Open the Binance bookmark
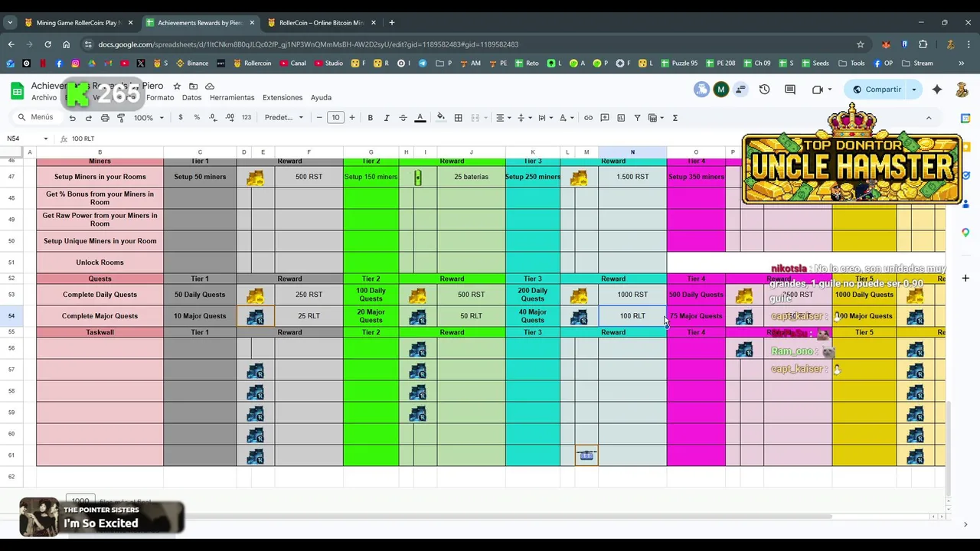980x551 pixels. pos(192,64)
